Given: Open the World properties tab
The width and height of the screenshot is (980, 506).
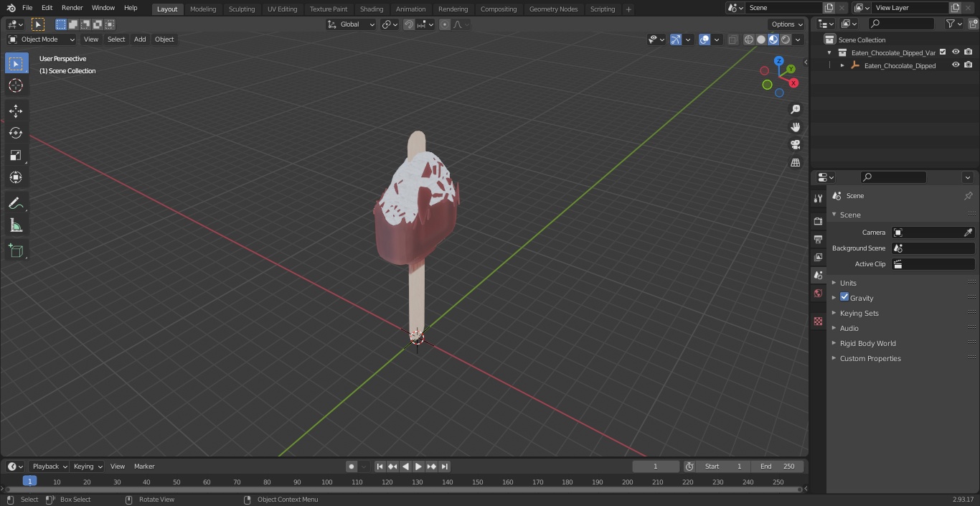Looking at the screenshot, I should tap(818, 293).
